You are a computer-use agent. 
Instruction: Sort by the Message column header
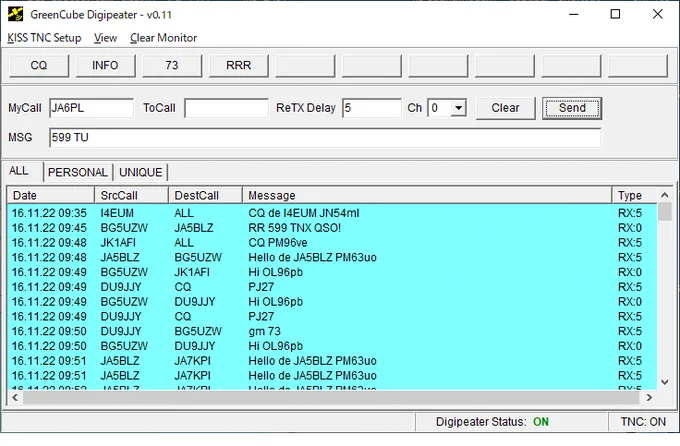coord(427,196)
